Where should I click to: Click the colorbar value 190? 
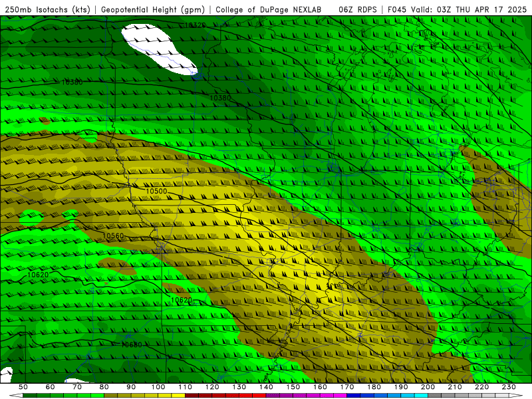pyautogui.click(x=401, y=387)
